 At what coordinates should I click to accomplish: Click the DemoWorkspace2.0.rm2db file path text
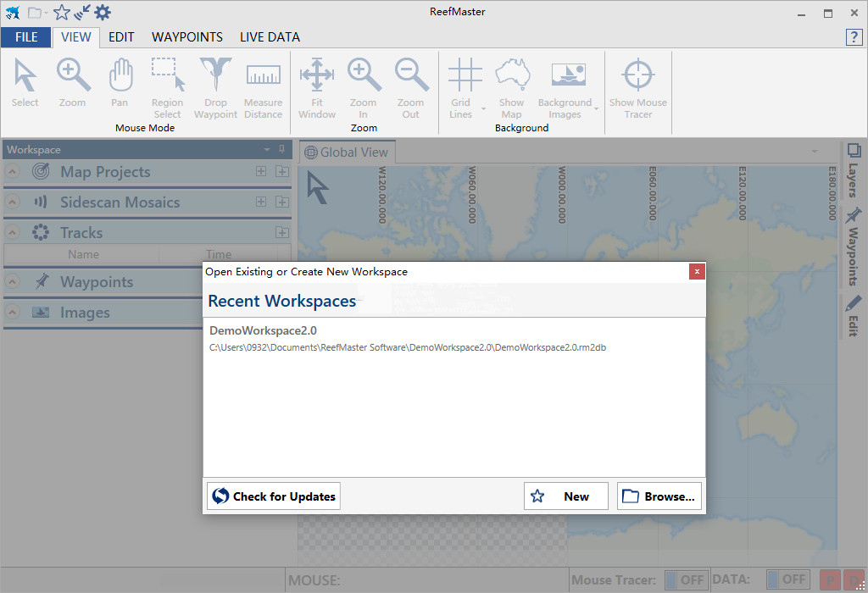[x=408, y=347]
